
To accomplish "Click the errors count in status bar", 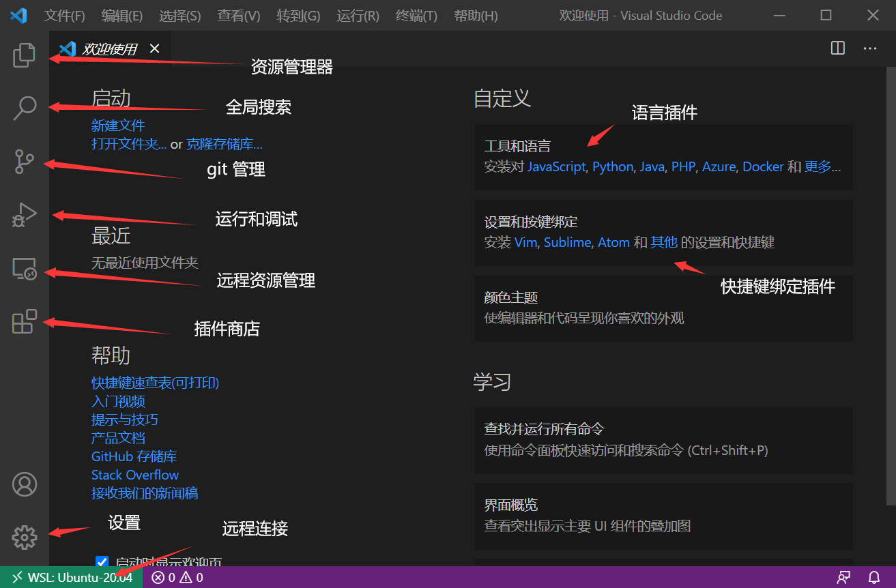I will coord(164,578).
